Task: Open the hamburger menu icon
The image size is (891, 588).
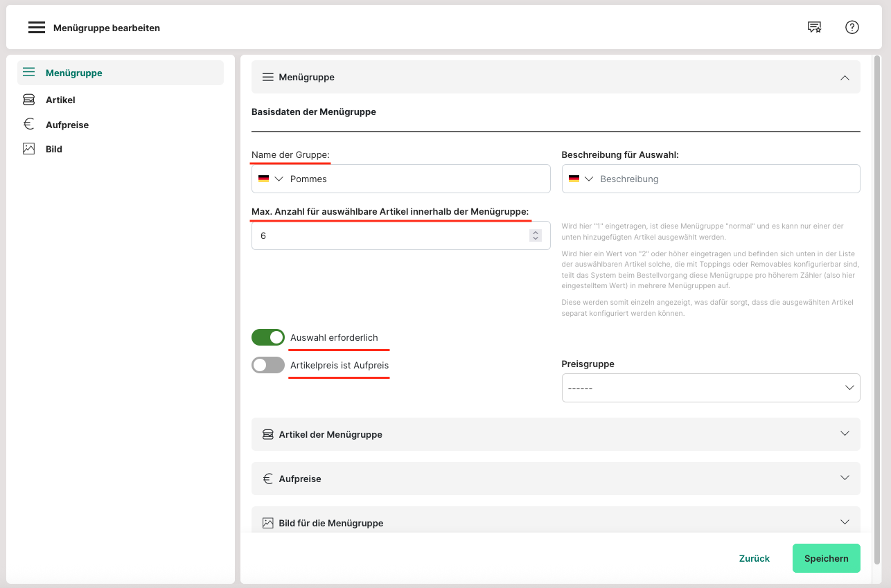Action: coord(36,28)
